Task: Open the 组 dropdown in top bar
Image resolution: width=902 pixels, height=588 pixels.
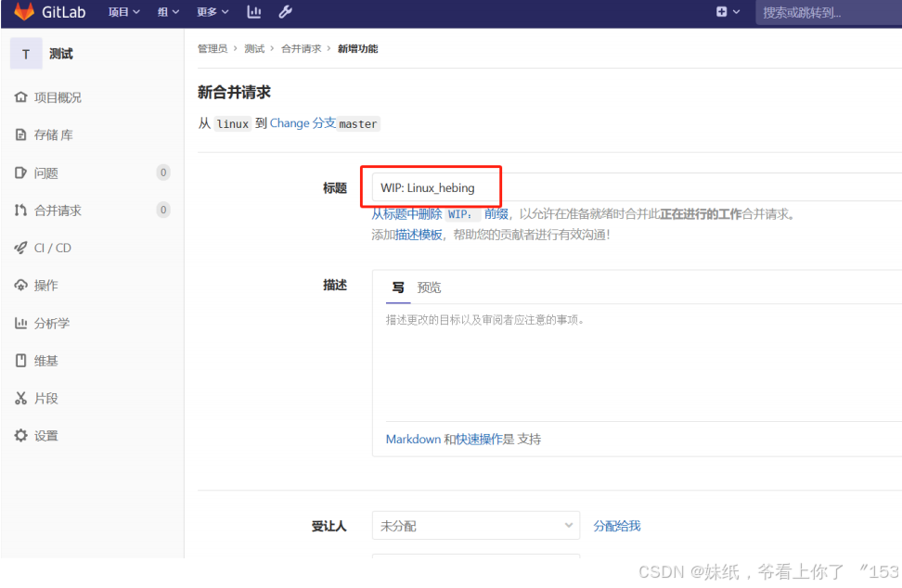Action: [x=168, y=12]
